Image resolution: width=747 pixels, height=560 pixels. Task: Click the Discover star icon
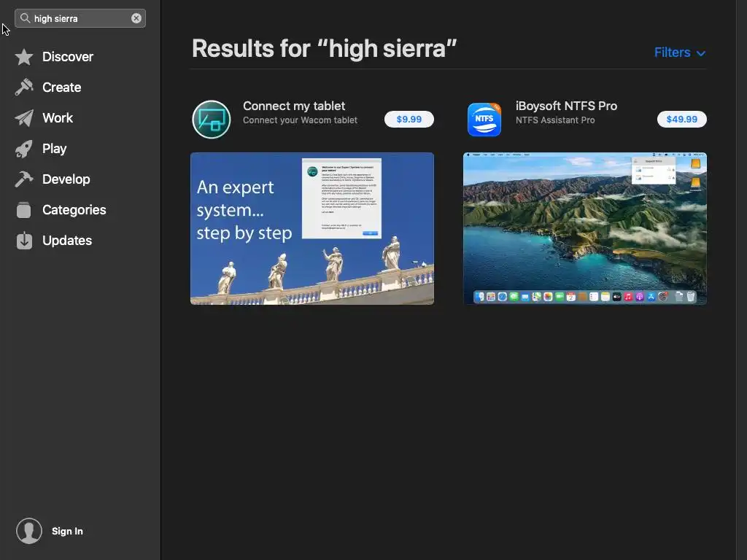click(x=24, y=57)
